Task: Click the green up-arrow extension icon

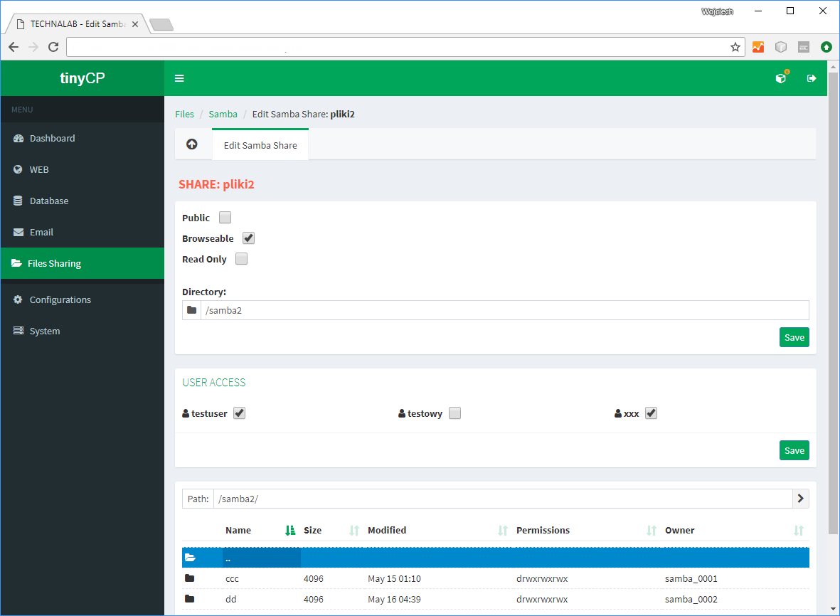Action: click(x=826, y=47)
